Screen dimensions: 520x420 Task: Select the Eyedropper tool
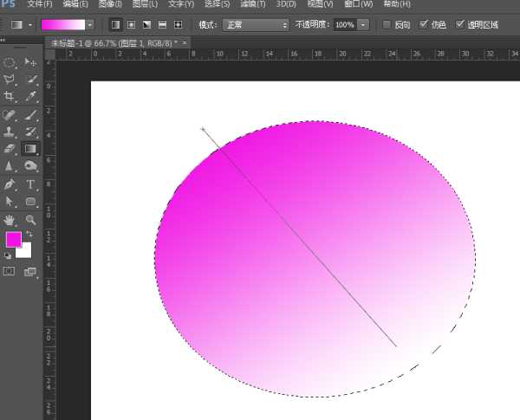tap(31, 97)
